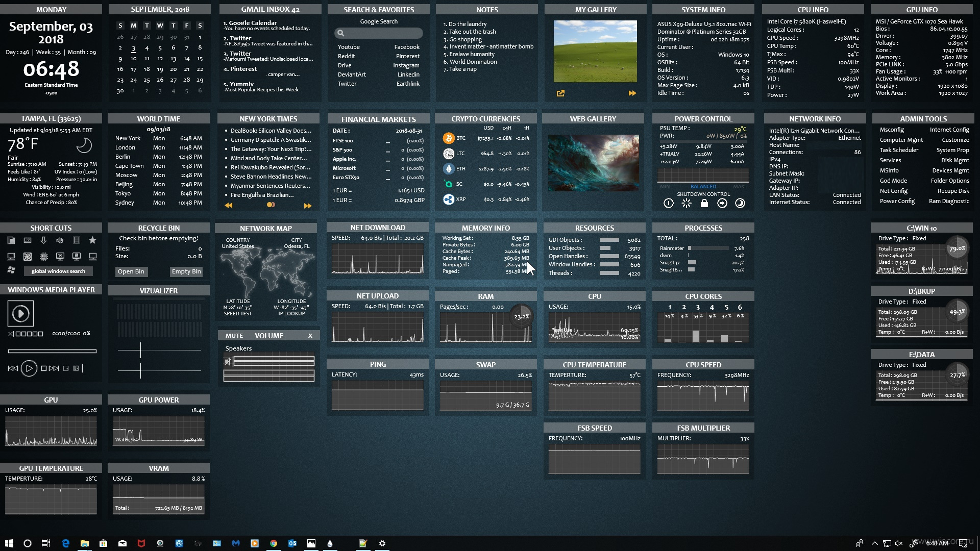This screenshot has height=551, width=980.
Task: Click the SPEED TEST link in Network Map
Action: (x=238, y=314)
